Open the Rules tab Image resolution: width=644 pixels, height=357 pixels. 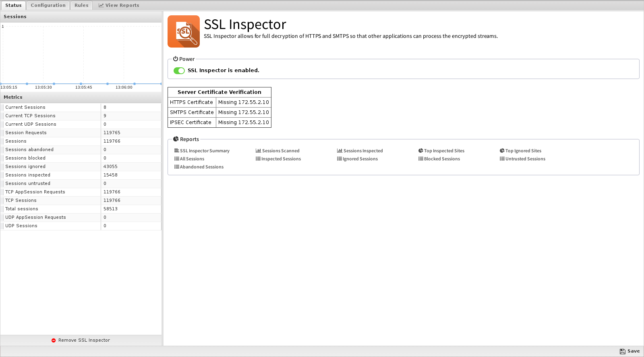point(81,5)
